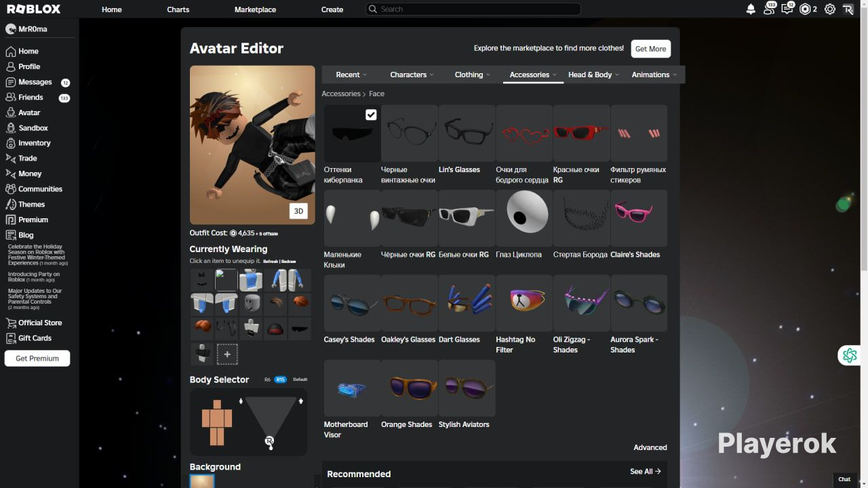Add an item via the plus slot
Viewport: 868px width, 488px height.
227,354
